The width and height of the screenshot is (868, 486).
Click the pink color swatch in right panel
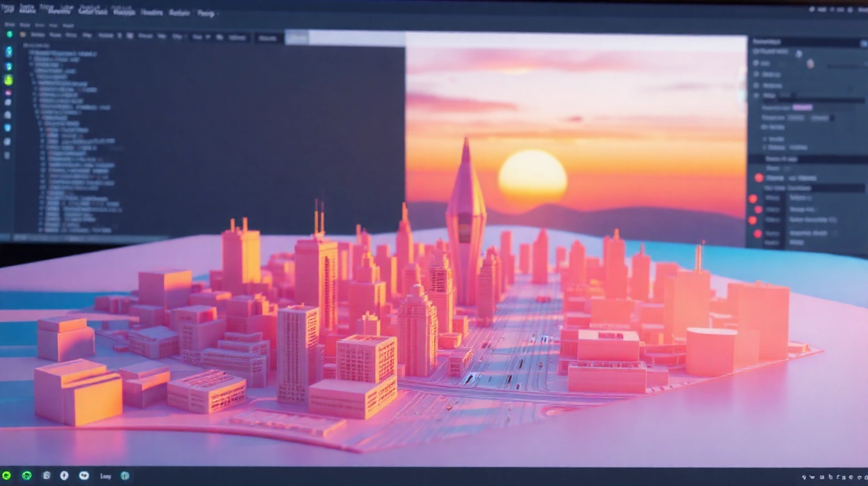click(802, 107)
